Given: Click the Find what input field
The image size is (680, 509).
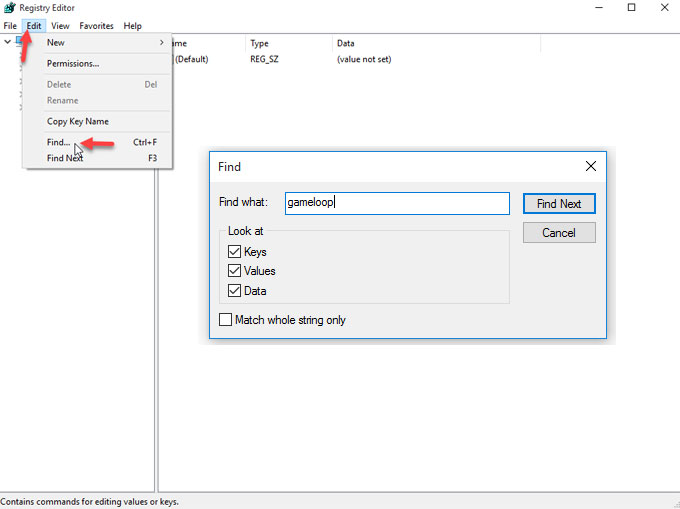Looking at the screenshot, I should coord(397,203).
